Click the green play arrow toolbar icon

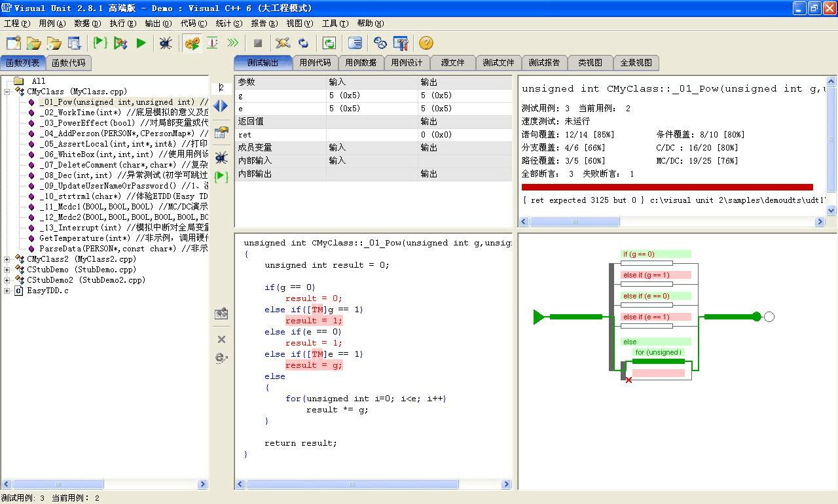[141, 43]
